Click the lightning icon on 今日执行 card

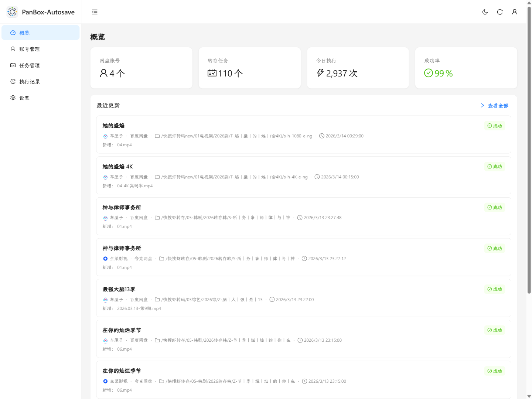coord(319,73)
